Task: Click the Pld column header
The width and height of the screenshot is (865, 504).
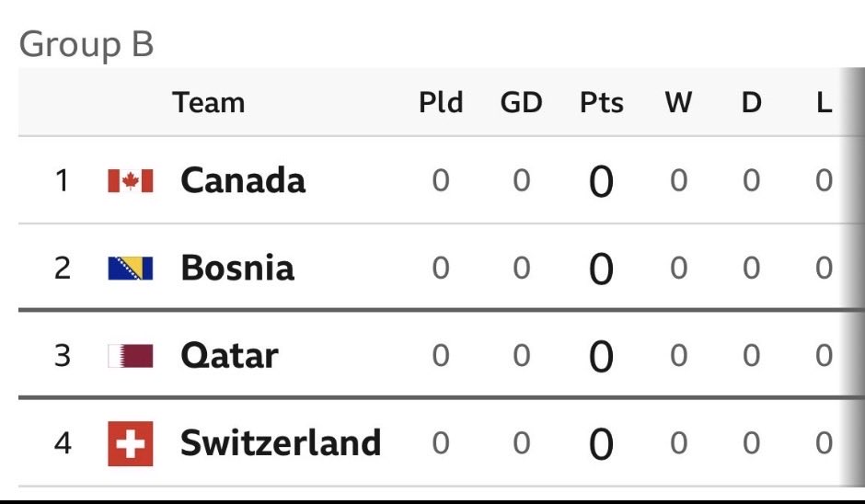Action: click(441, 103)
